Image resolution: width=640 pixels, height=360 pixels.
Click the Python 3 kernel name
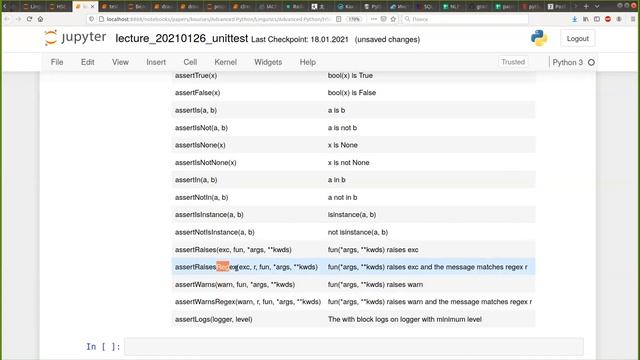(567, 62)
